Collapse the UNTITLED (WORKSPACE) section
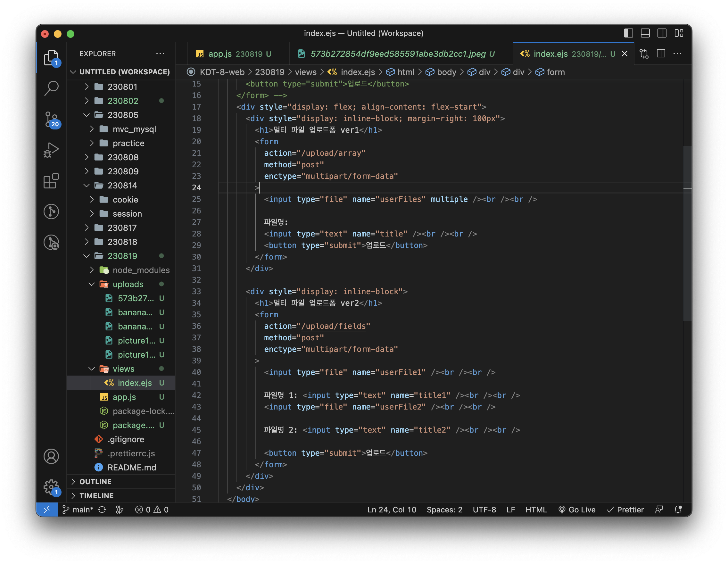 tap(120, 72)
